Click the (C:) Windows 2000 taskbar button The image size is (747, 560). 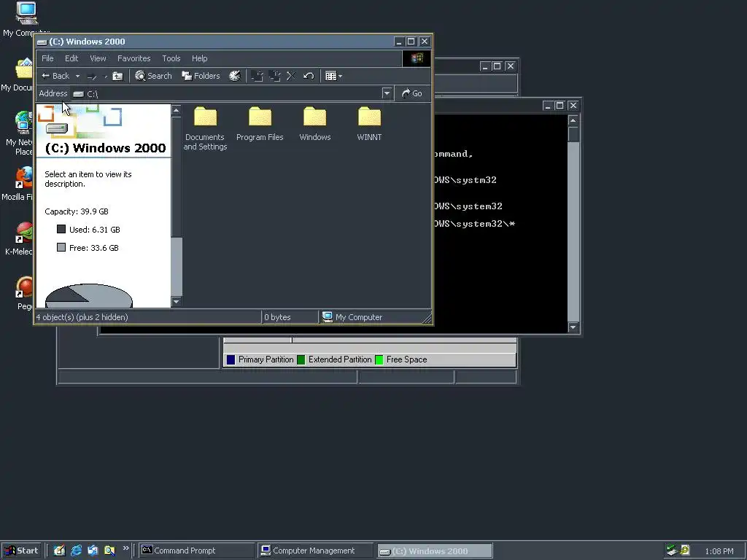coord(435,551)
